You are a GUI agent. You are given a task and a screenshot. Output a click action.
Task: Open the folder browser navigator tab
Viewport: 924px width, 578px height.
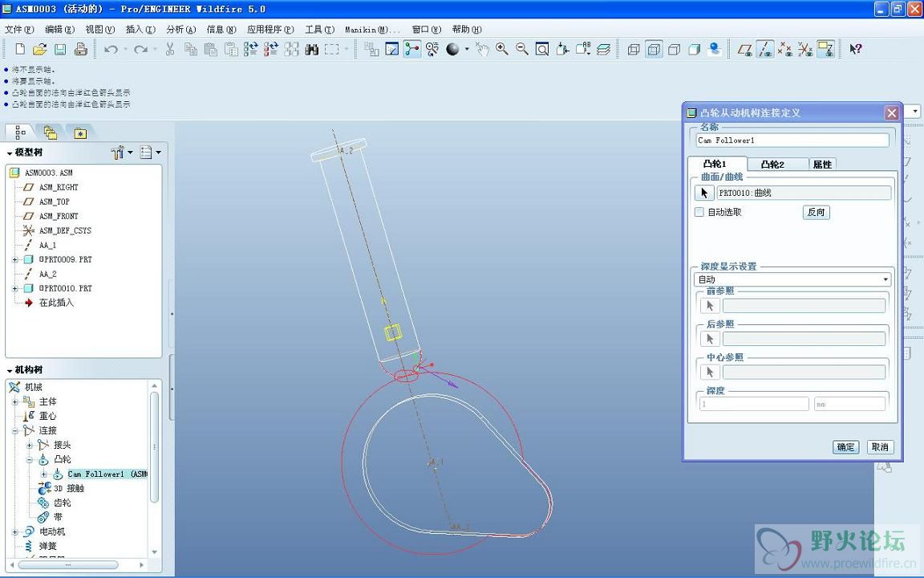point(50,132)
